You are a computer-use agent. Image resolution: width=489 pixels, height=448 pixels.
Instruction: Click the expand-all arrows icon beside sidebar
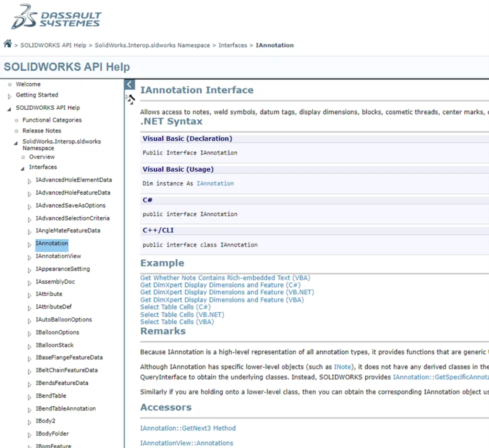click(x=130, y=99)
